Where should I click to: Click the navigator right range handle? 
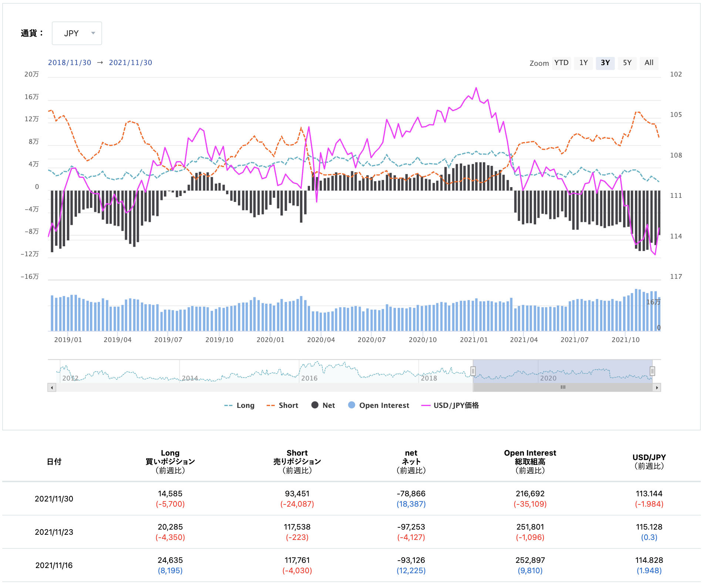point(652,371)
